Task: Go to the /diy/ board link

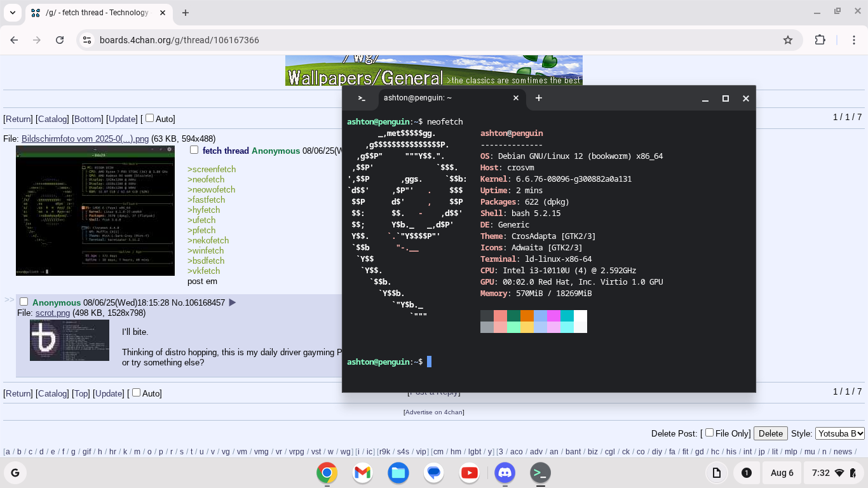Action: tap(657, 452)
